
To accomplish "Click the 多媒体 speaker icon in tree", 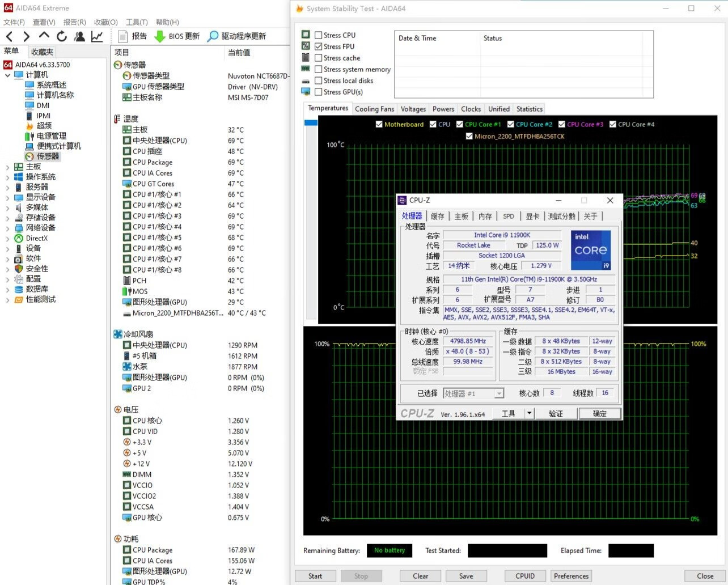I will coord(19,207).
